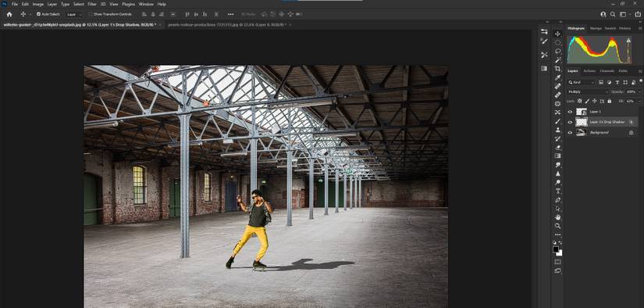Go to the Home screen icon

coord(9,14)
